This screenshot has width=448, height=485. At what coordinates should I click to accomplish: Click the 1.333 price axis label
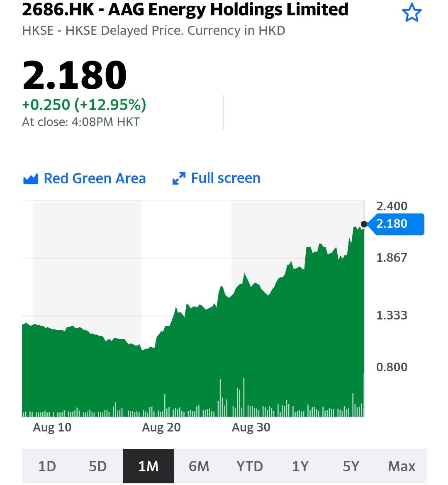pos(392,315)
